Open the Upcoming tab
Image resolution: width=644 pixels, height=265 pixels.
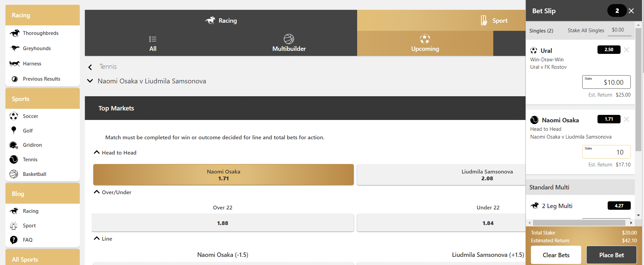425,43
